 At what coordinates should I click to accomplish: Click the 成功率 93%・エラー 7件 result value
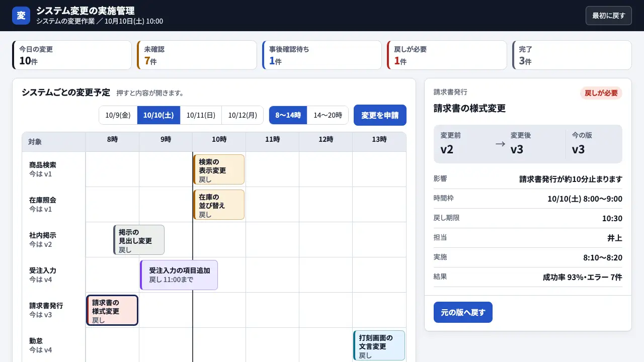[583, 277]
